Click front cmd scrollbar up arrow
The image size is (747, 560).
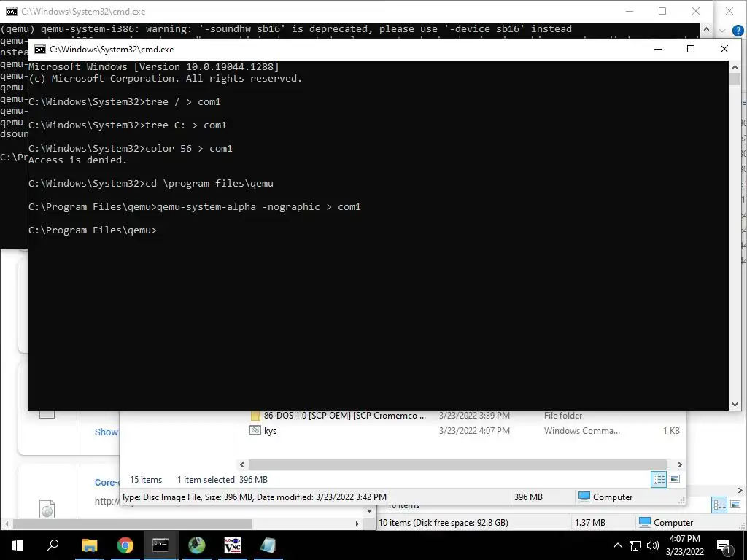[735, 68]
